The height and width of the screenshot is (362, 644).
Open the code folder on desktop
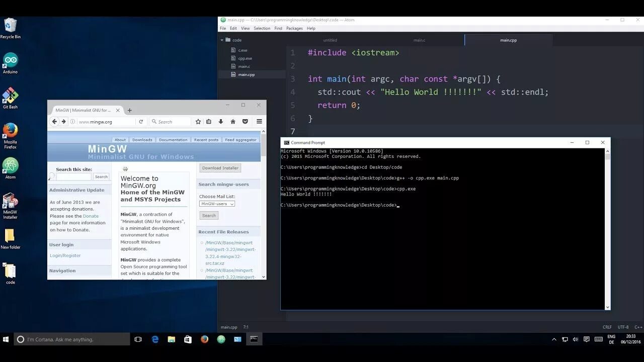10,274
